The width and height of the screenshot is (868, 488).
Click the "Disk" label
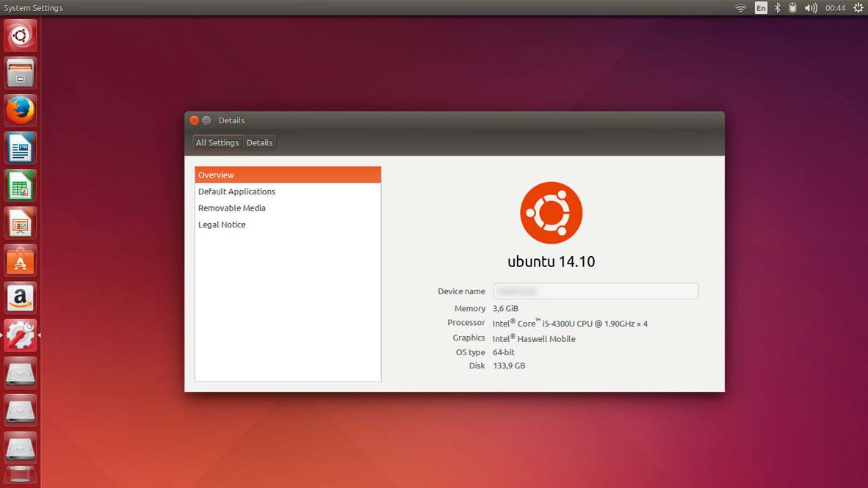coord(477,365)
